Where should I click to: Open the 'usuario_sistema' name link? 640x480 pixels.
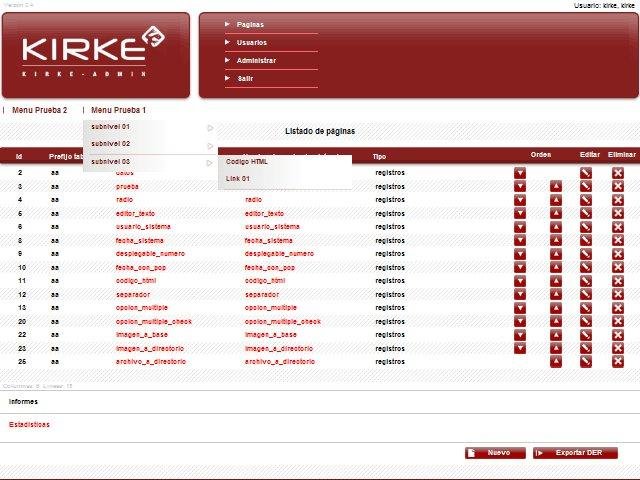click(143, 227)
